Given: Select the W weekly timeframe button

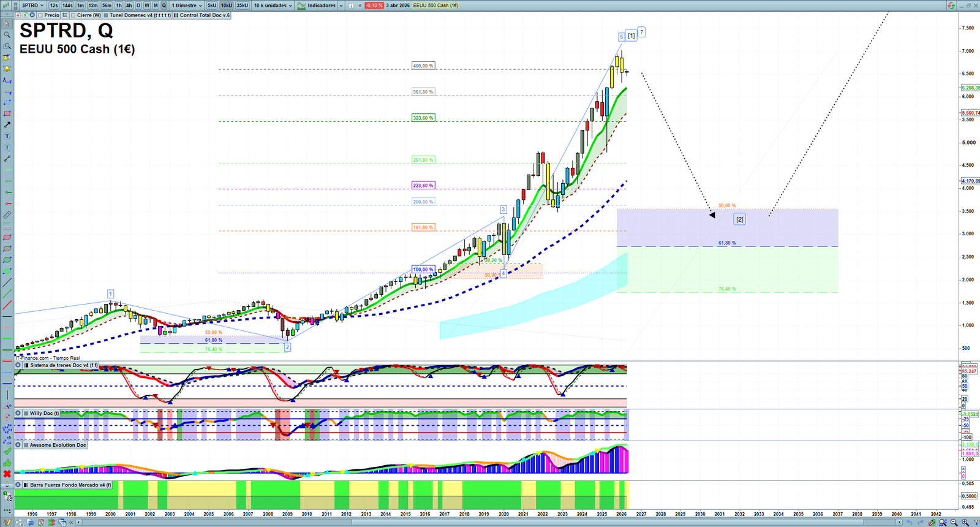Looking at the screenshot, I should click(x=147, y=6).
